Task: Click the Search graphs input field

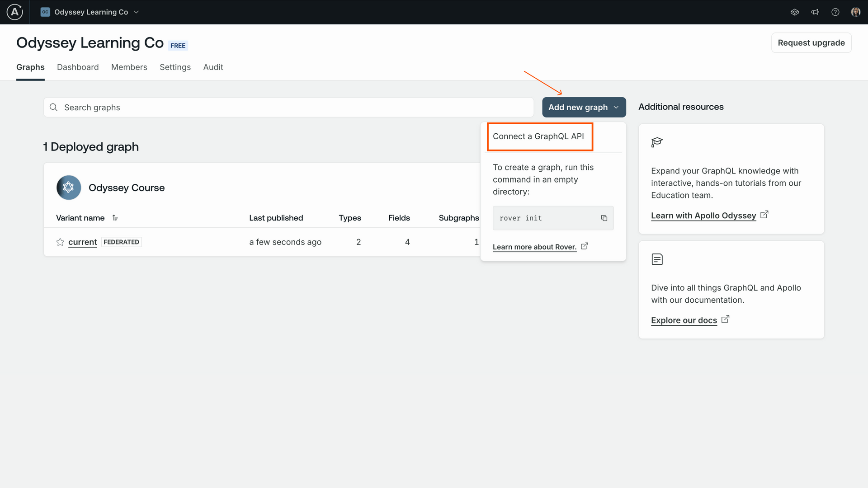Action: coord(289,108)
